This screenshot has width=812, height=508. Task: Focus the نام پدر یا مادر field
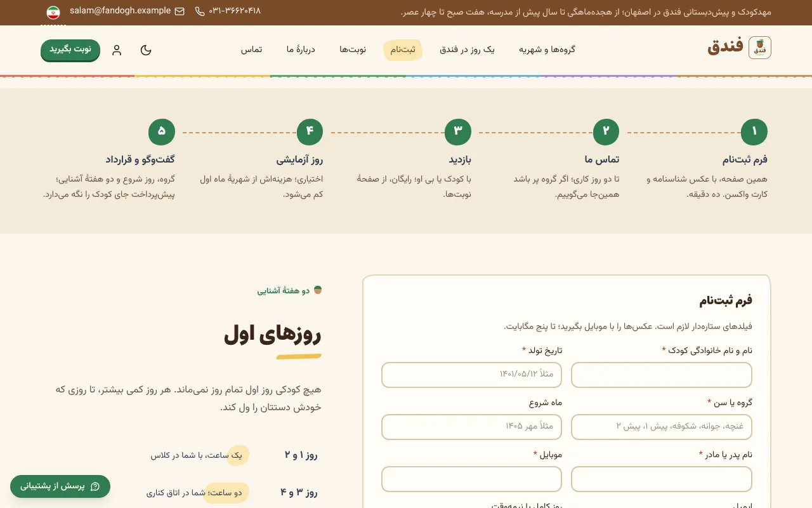[x=662, y=479]
